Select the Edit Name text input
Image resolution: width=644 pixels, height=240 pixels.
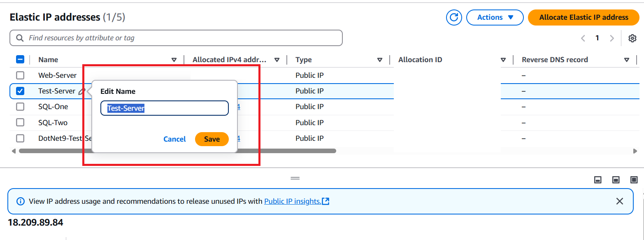tap(164, 108)
